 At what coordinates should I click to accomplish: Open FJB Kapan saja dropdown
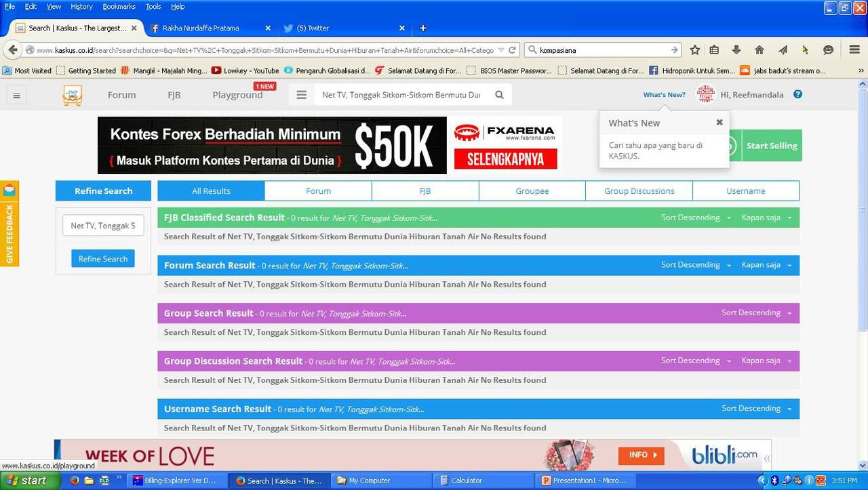point(767,218)
